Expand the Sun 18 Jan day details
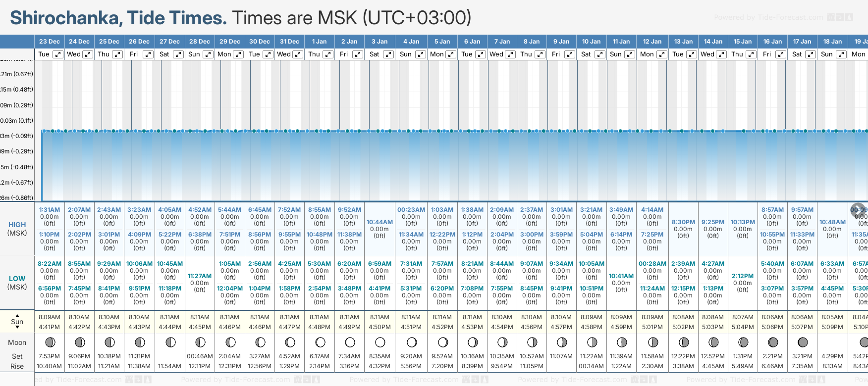This screenshot has width=868, height=386. pos(841,54)
